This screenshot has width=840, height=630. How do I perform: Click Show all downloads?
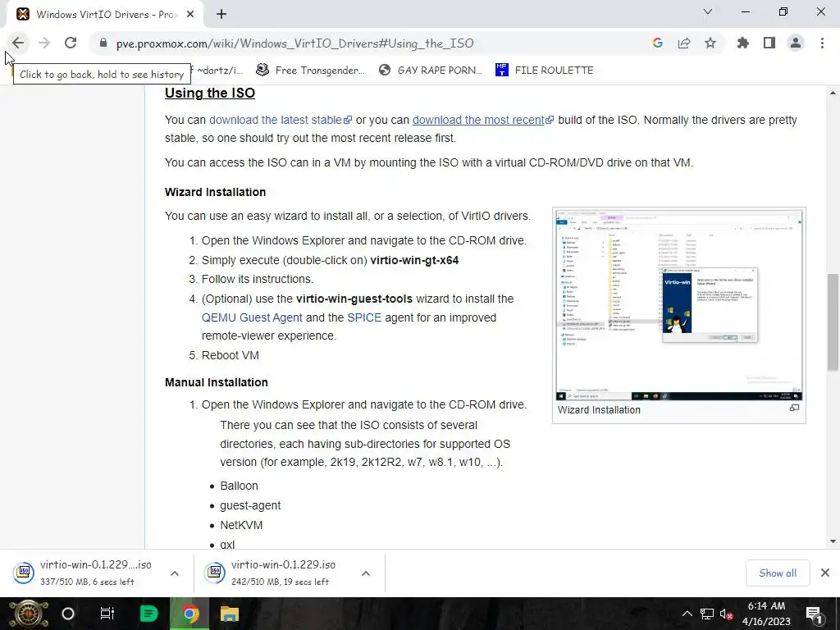click(x=778, y=573)
